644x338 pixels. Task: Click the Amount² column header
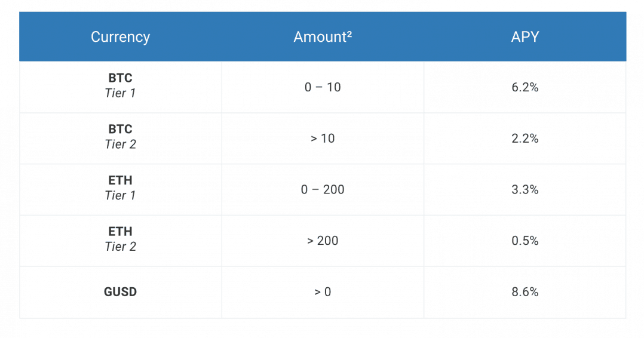323,37
